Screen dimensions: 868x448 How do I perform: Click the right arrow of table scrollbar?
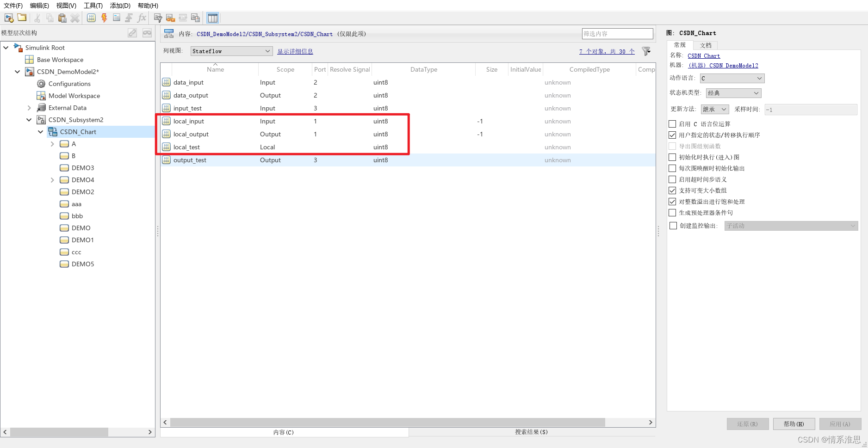click(651, 423)
